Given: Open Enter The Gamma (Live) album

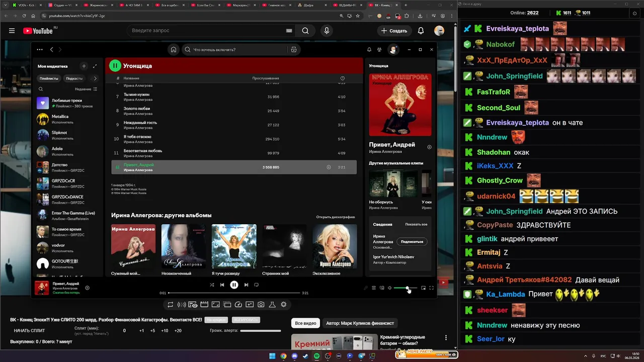Looking at the screenshot, I should (x=67, y=216).
